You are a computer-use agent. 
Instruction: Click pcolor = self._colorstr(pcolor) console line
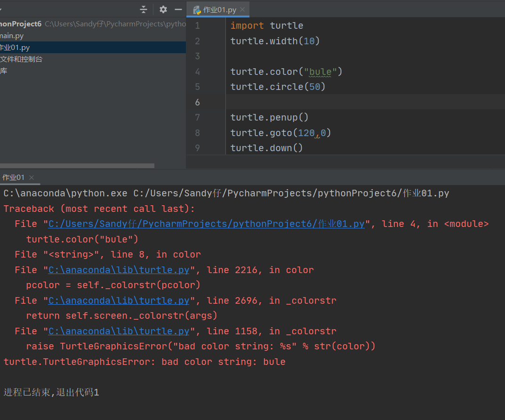pos(113,285)
